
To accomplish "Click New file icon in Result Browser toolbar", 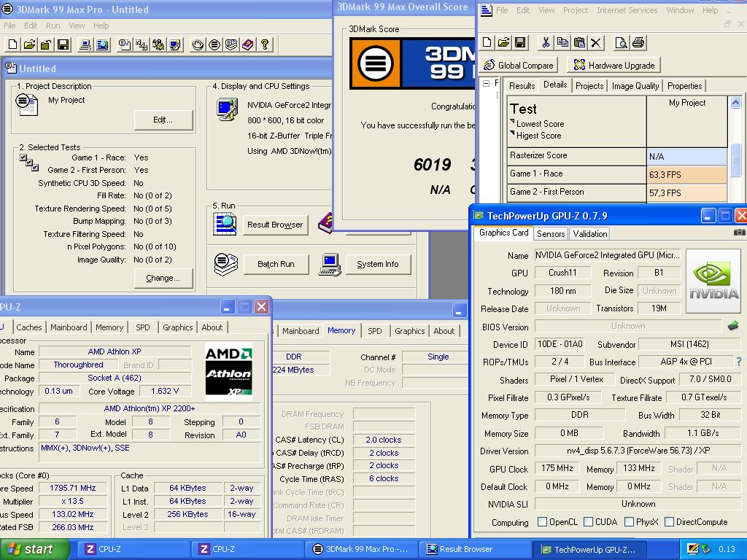I will [487, 43].
